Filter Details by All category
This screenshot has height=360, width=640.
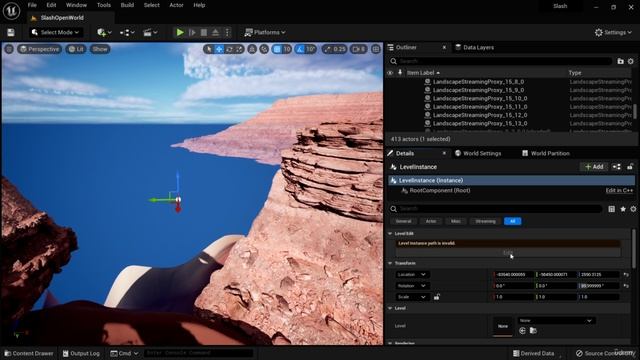(512, 221)
